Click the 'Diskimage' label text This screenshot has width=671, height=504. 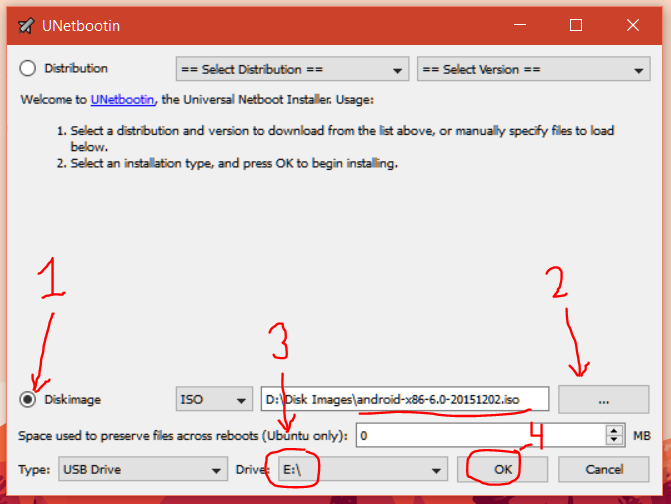(x=73, y=400)
